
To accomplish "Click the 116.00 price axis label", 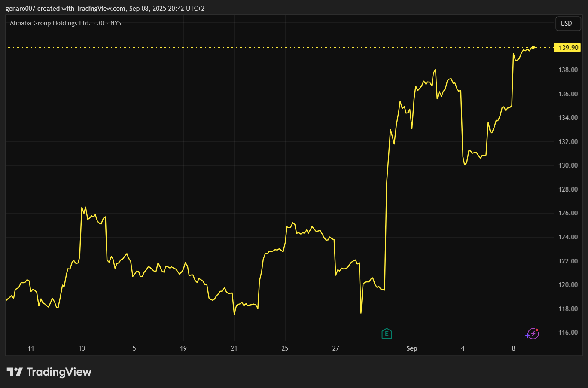I will pyautogui.click(x=568, y=333).
